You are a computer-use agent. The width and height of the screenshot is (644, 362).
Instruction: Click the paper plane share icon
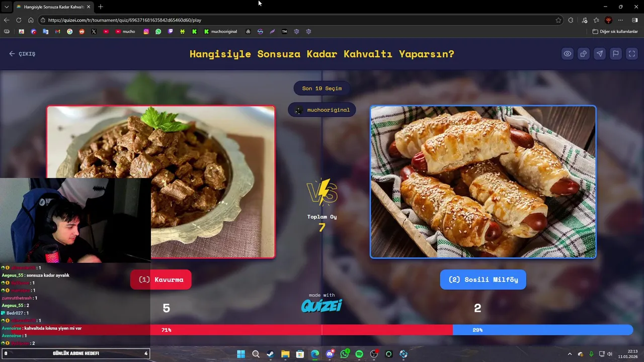point(600,54)
